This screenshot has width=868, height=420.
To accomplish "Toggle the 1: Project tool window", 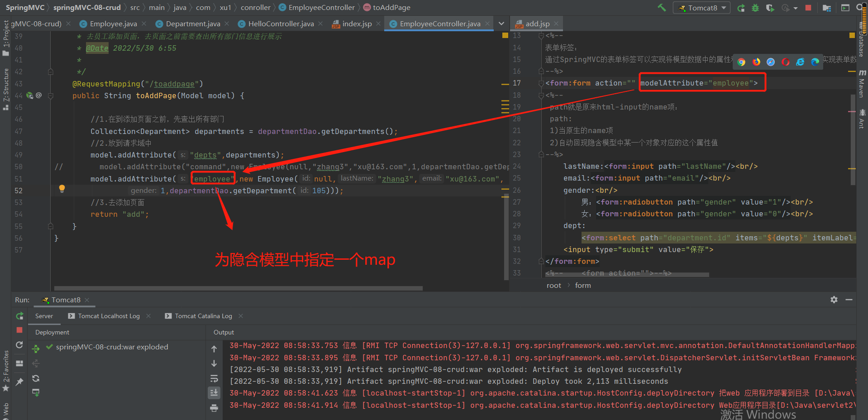I will pyautogui.click(x=5, y=38).
